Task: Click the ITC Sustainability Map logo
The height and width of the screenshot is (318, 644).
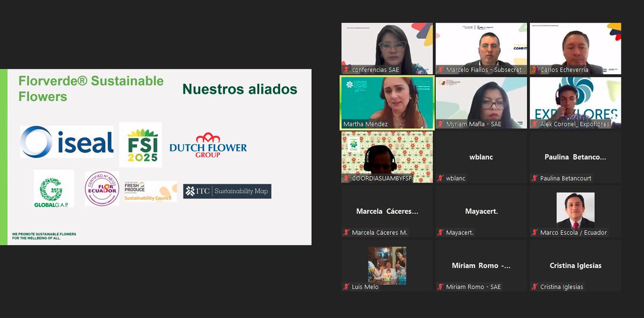Action: click(x=227, y=191)
